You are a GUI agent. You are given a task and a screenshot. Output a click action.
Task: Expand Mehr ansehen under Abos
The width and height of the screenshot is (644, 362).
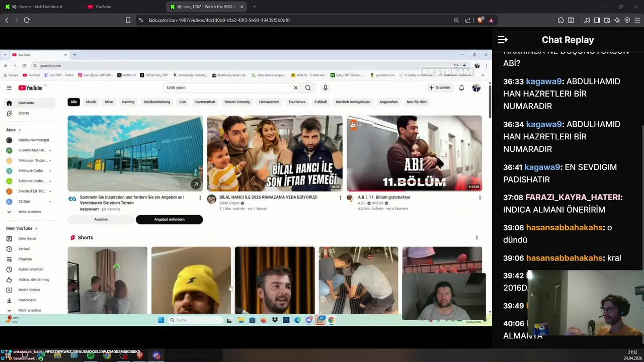click(x=30, y=212)
